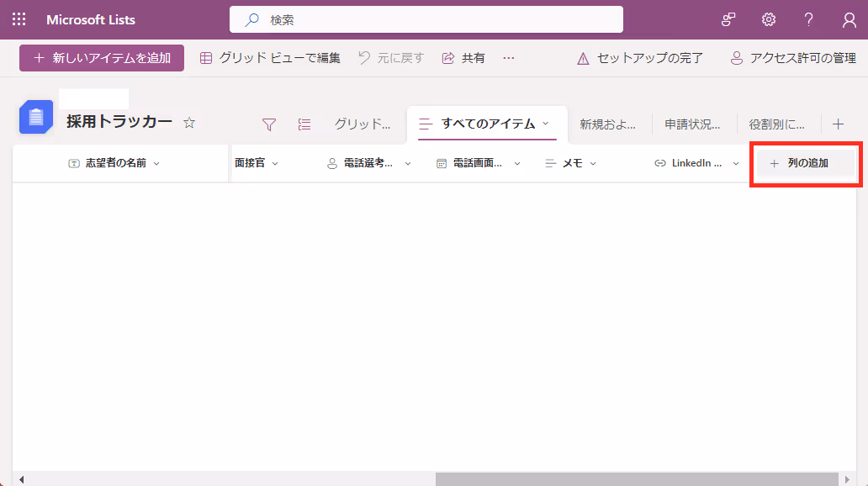Toggle the favorite star for 採用トラッカー
868x486 pixels.
(189, 123)
